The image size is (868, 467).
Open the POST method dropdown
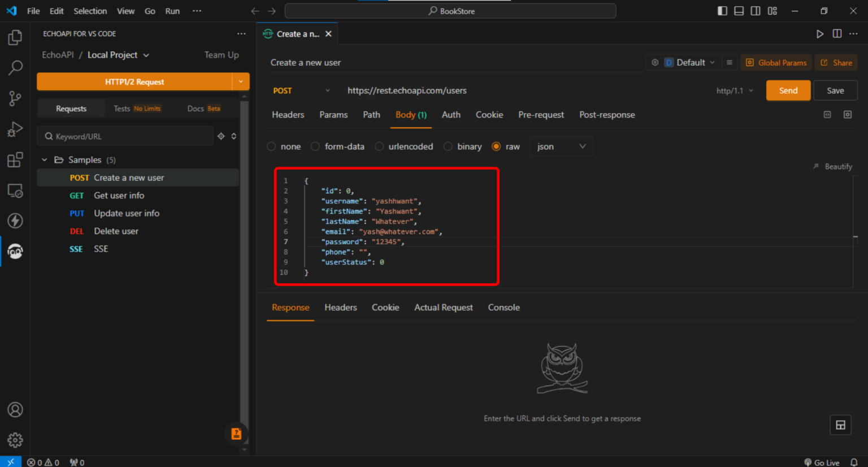tap(301, 90)
